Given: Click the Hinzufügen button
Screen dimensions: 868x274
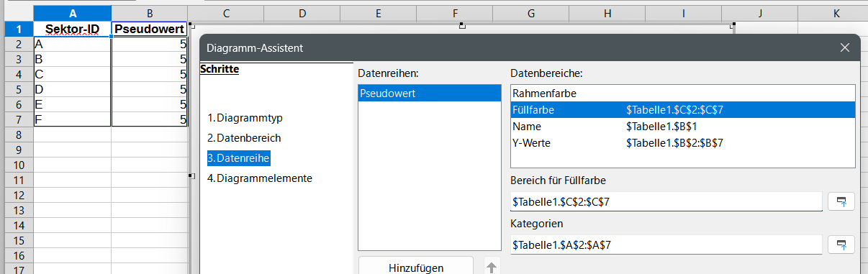Looking at the screenshot, I should 416,268.
